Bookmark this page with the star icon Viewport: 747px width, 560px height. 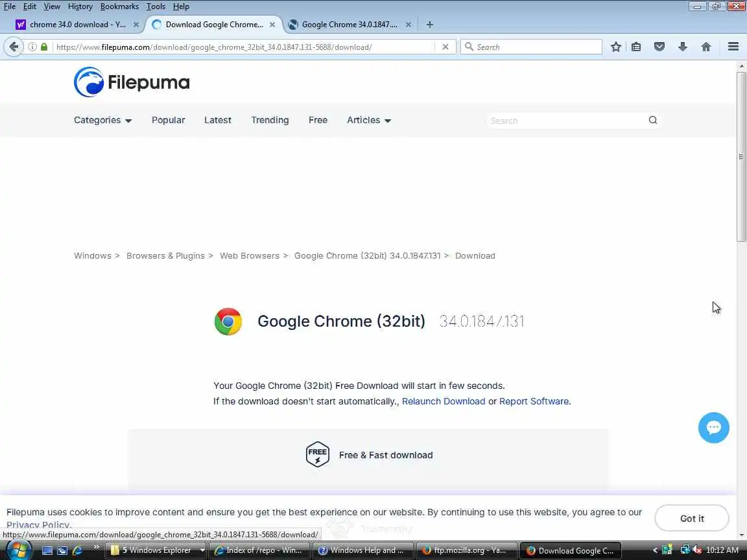pyautogui.click(x=615, y=47)
